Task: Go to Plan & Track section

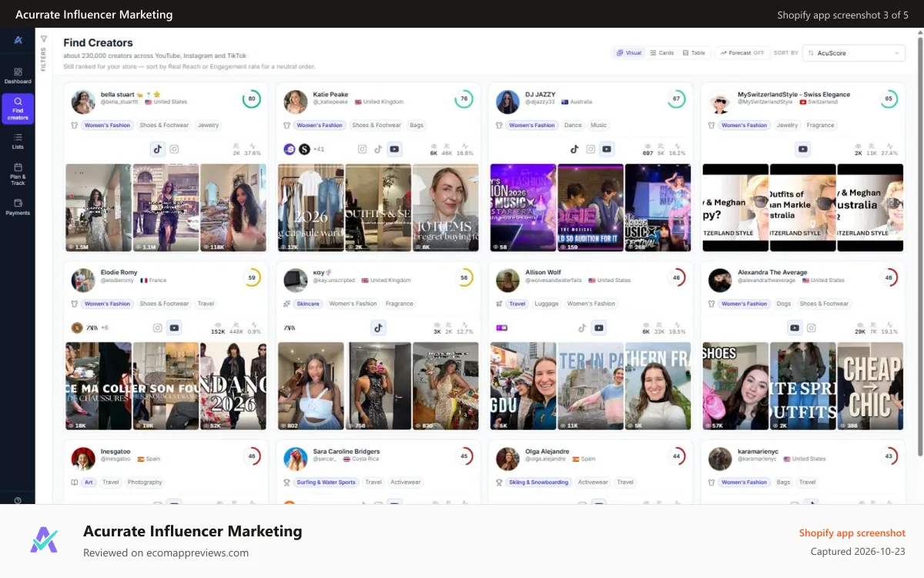Action: [x=18, y=174]
